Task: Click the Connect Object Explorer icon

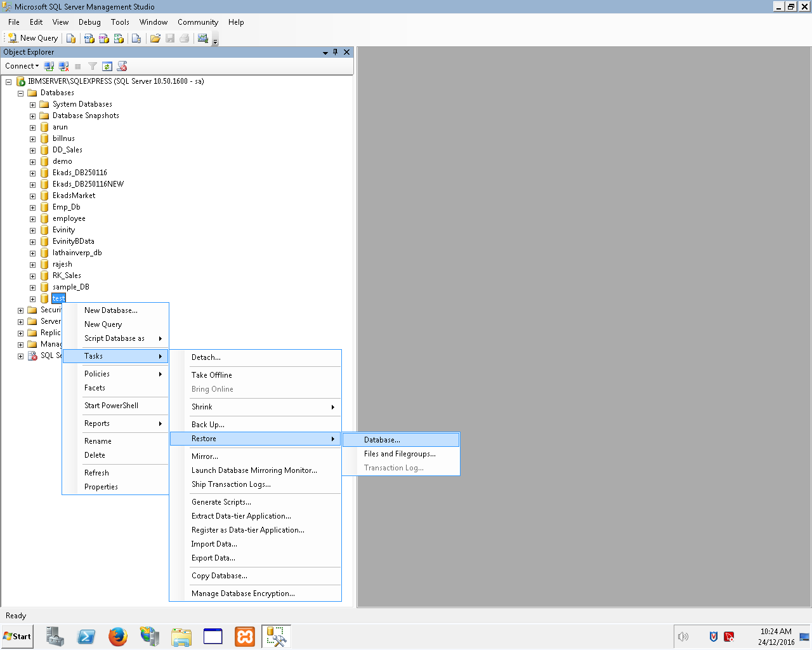Action: pos(49,66)
